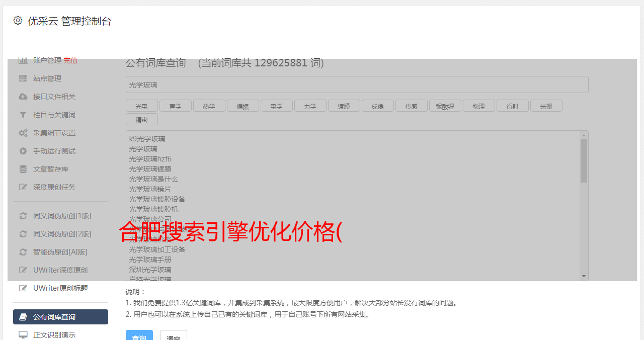Select result row 光学玻璃镜片
The image size is (644, 340).
[150, 189]
